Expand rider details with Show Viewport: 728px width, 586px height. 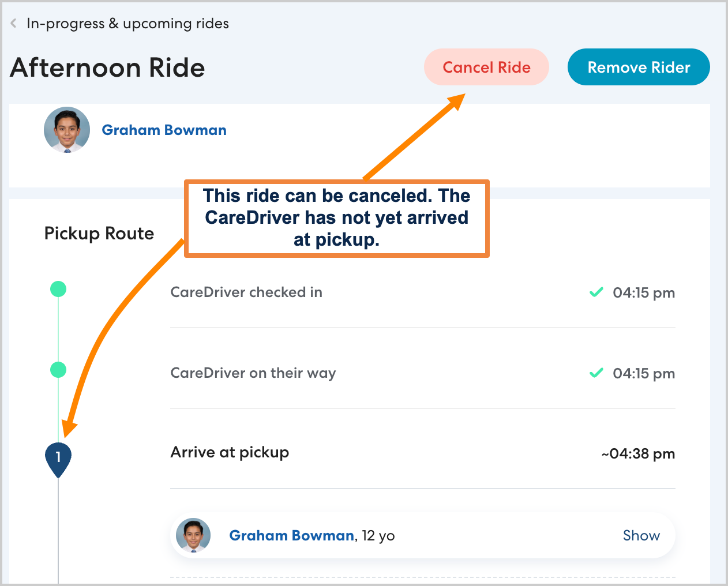click(641, 536)
